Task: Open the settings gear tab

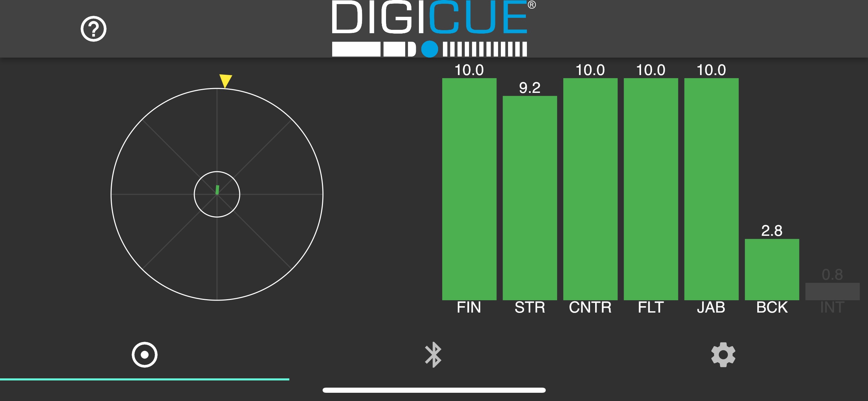Action: (723, 355)
